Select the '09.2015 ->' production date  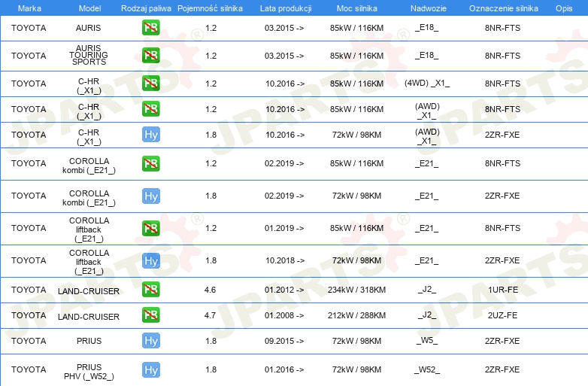(284, 341)
